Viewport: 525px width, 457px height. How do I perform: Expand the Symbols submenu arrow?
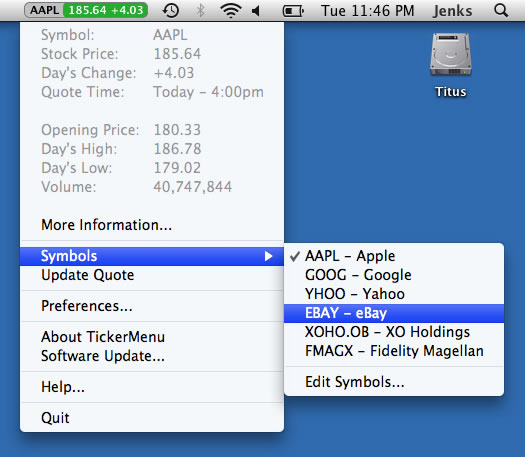tap(268, 256)
